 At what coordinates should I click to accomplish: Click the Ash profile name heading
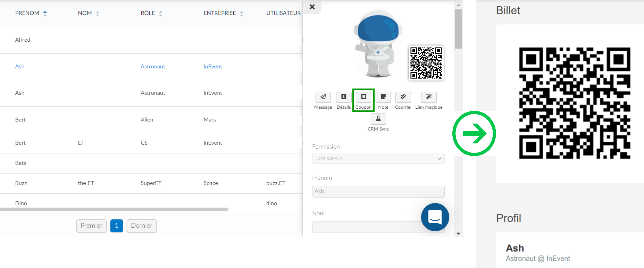(x=515, y=248)
